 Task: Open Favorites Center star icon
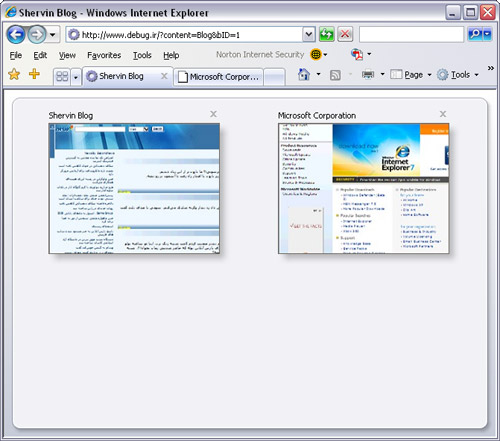[14, 74]
